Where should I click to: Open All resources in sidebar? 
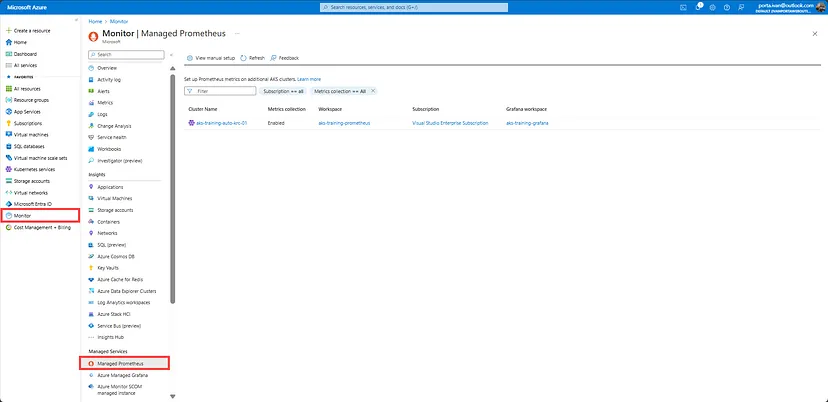click(x=27, y=89)
